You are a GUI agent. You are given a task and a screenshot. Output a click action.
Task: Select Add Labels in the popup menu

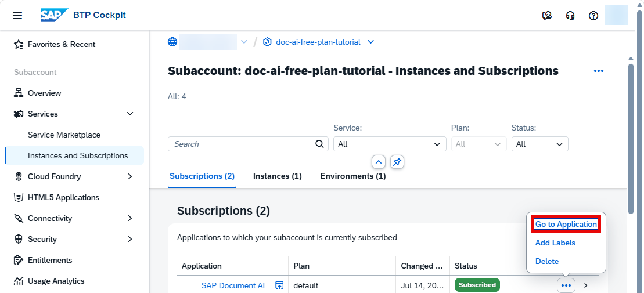[555, 243]
